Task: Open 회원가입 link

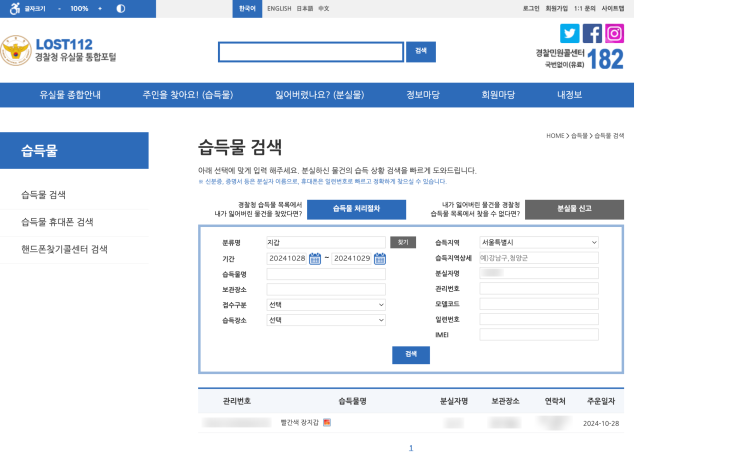Action: tap(556, 9)
